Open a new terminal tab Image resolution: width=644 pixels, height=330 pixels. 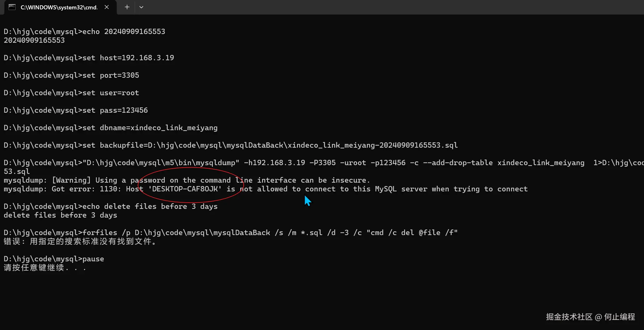127,7
